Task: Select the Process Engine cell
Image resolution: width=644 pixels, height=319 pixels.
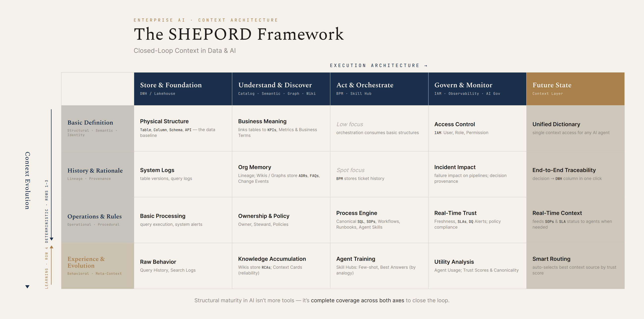Action: tap(379, 220)
